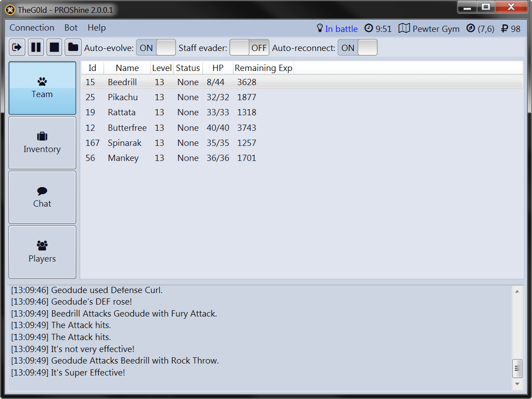This screenshot has height=399, width=532.
Task: Open a script via the folder icon
Action: [73, 47]
